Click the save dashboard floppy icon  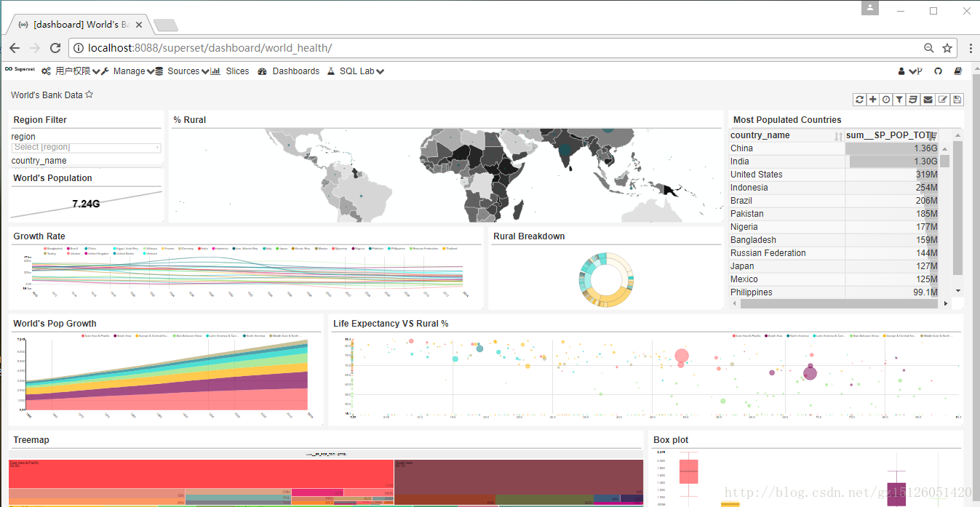pos(957,100)
